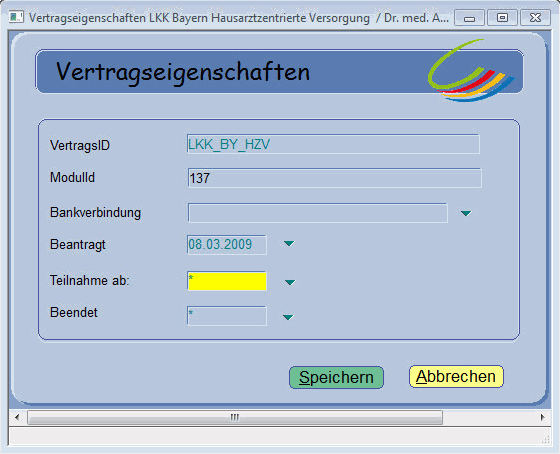Click the window resize grip corner

click(x=546, y=439)
